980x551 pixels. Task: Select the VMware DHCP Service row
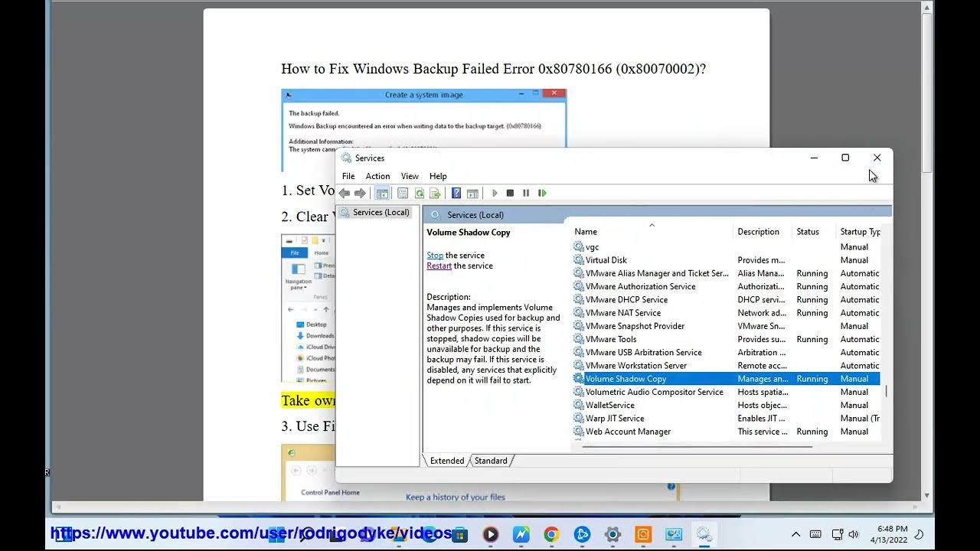726,300
